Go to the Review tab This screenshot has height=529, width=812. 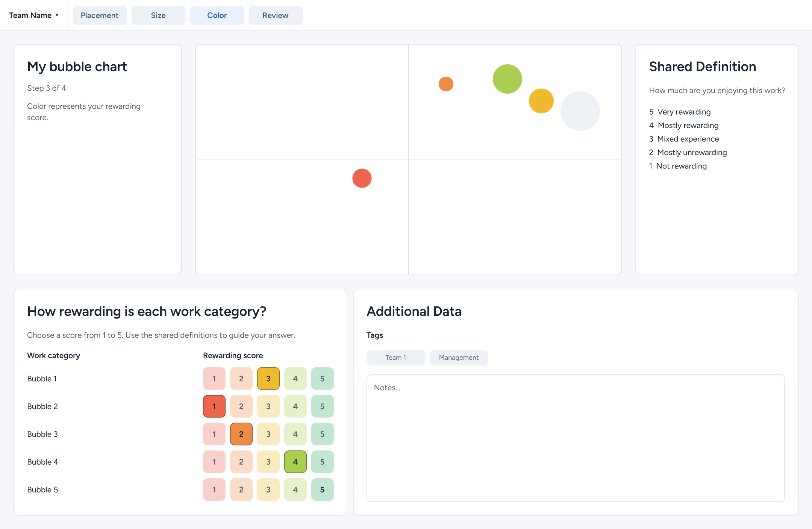(276, 15)
